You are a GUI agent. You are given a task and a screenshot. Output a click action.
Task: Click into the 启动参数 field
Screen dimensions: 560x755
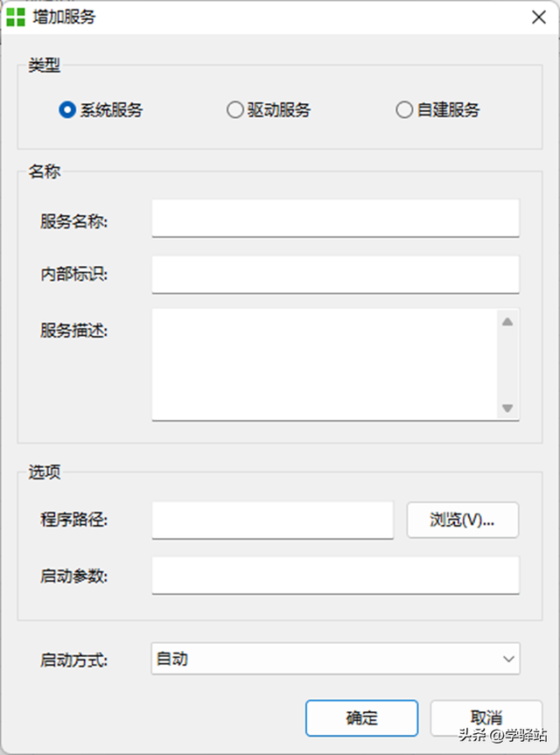[335, 576]
